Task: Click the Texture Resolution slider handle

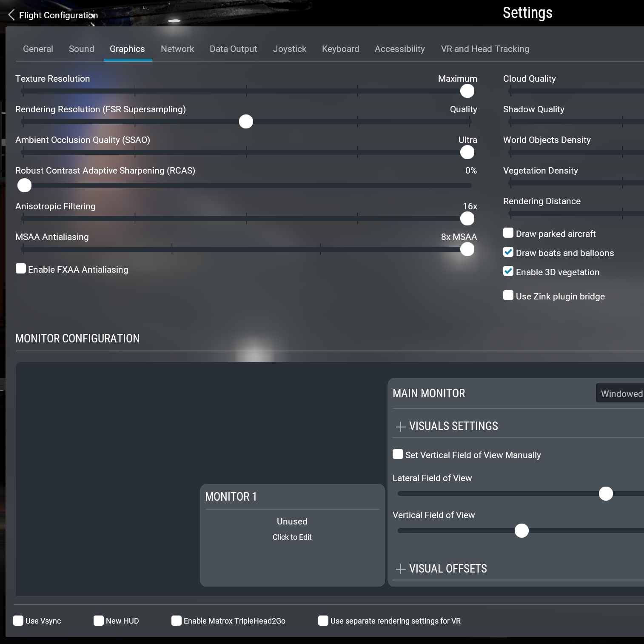Action: tap(467, 91)
